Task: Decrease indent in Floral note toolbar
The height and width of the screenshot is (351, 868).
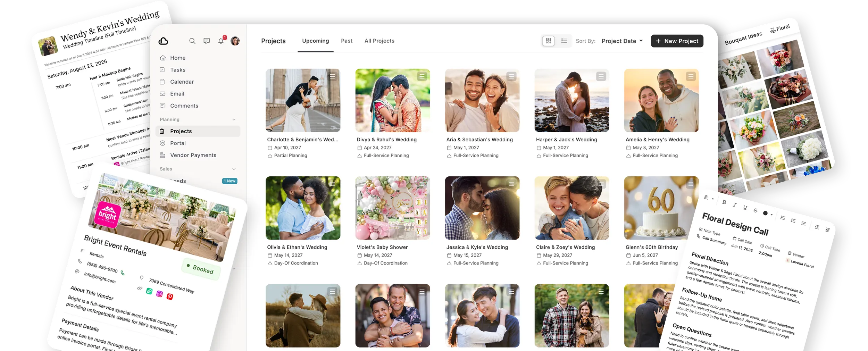Action: point(827,230)
